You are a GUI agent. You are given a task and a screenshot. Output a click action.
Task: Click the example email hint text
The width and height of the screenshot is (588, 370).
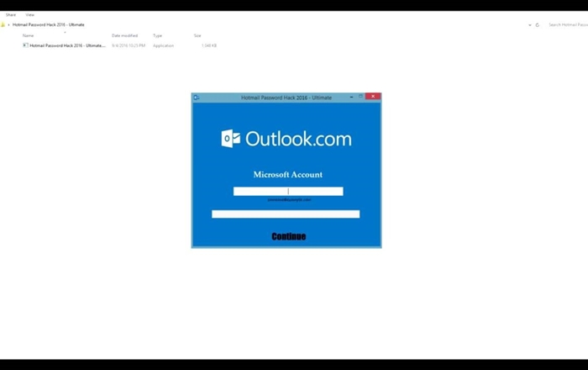pos(289,200)
